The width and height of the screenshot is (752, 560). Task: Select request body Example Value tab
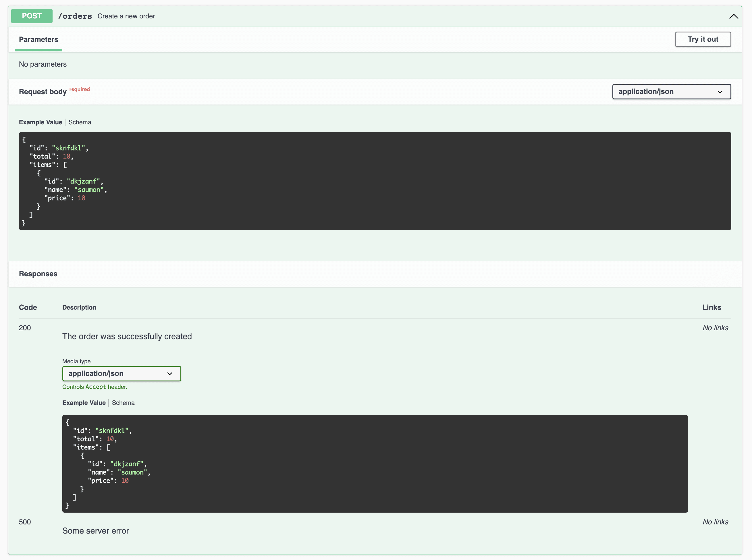(x=40, y=122)
